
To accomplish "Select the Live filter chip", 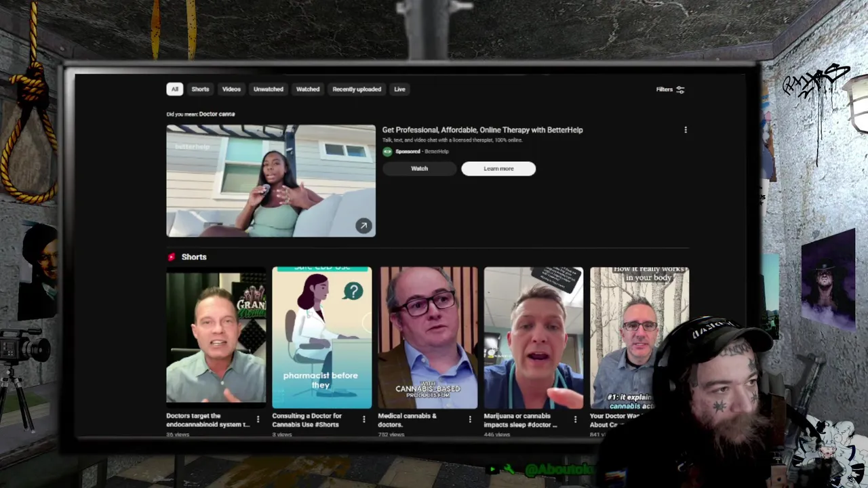I will 399,89.
